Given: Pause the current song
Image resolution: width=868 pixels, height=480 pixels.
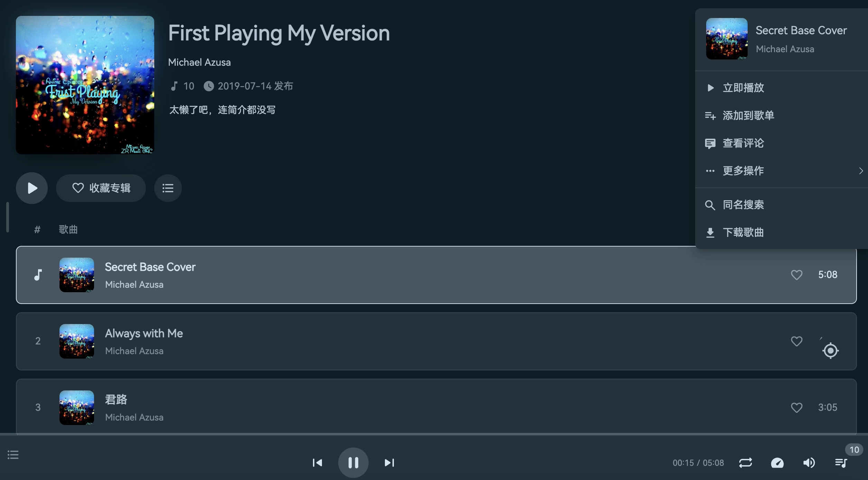Looking at the screenshot, I should pyautogui.click(x=353, y=463).
